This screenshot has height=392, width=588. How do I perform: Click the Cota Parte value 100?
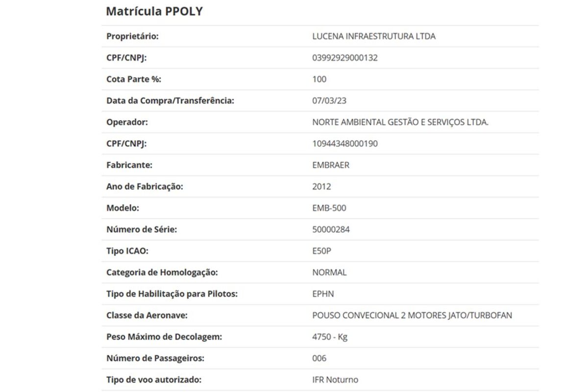pyautogui.click(x=319, y=79)
